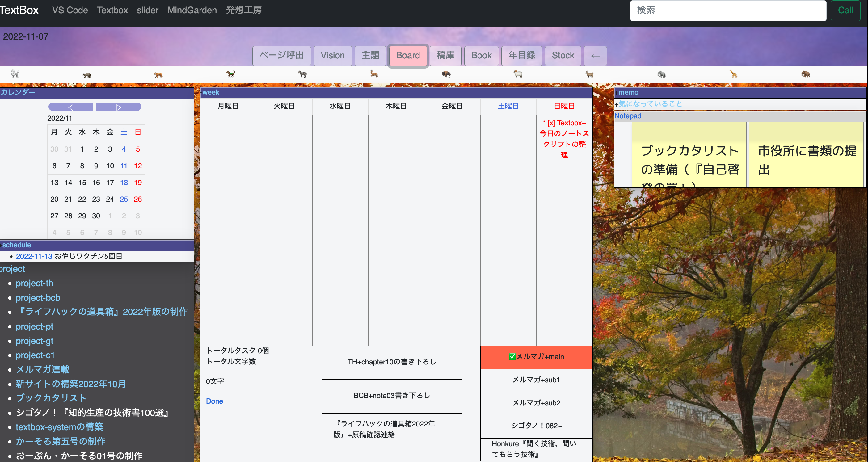
Task: Click the bear emoji icon
Action: point(87,74)
